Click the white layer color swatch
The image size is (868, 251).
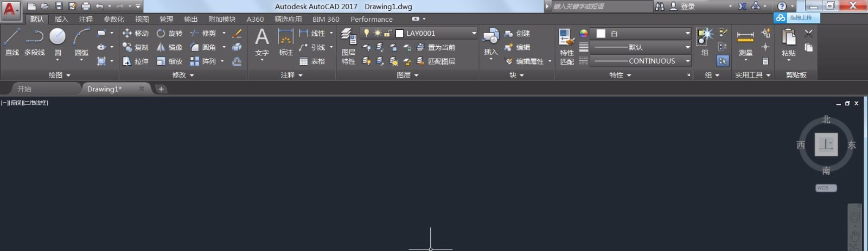pyautogui.click(x=399, y=33)
